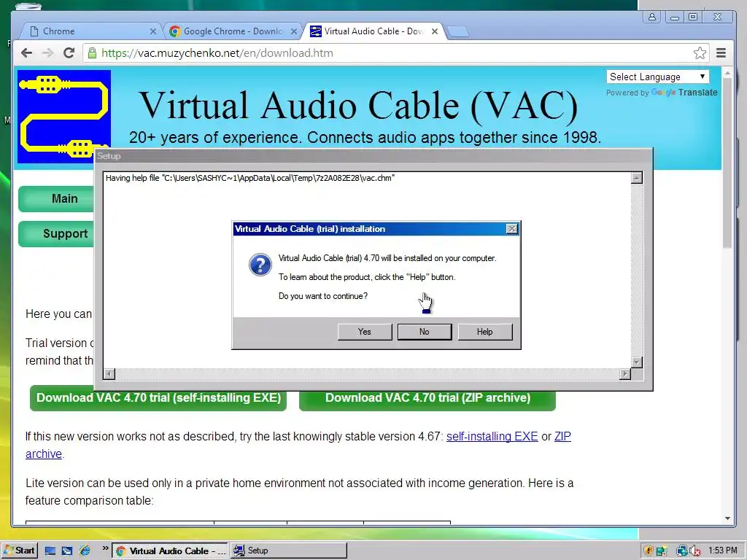
Task: Close the 'Google Chrome - Download' tab
Action: pos(294,31)
